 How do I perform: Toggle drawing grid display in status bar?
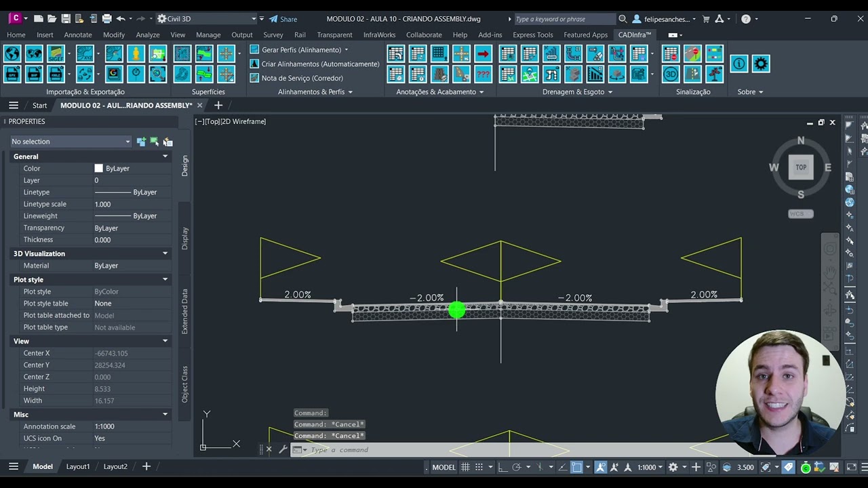[x=465, y=467]
